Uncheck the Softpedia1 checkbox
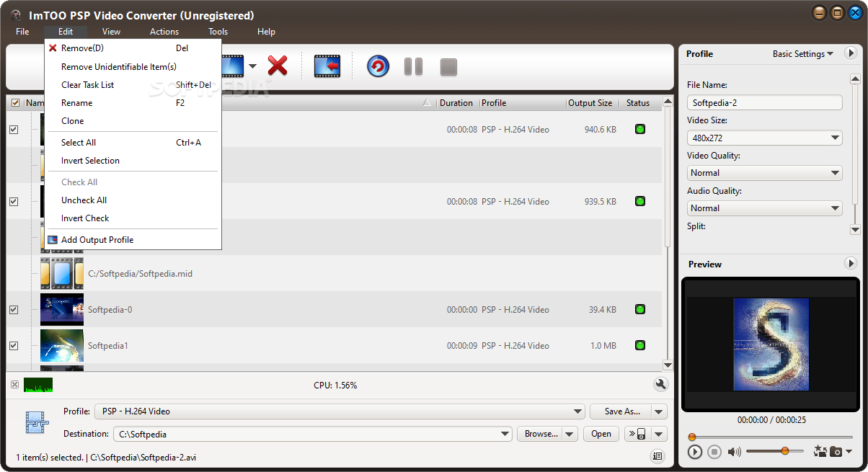 pyautogui.click(x=14, y=346)
